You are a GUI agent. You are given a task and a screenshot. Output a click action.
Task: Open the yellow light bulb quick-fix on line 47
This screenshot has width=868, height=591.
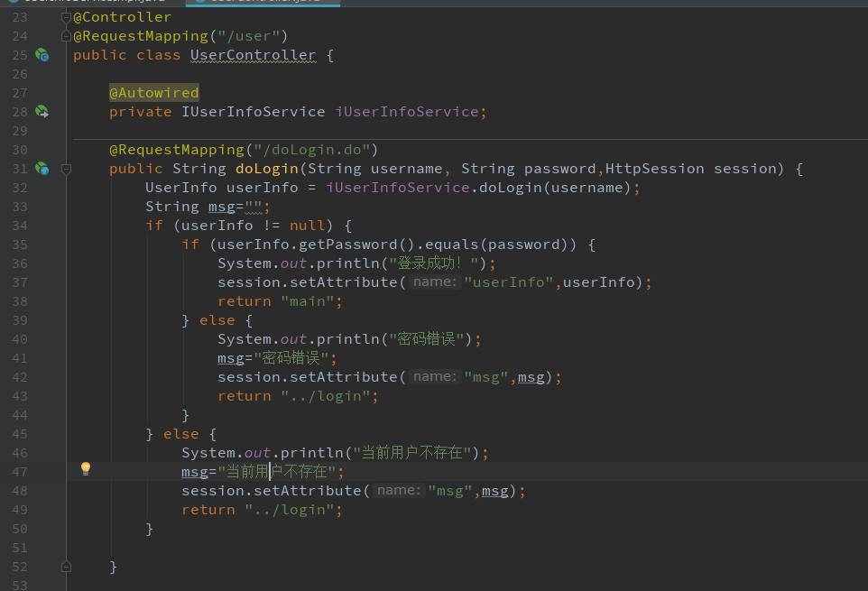[x=85, y=468]
